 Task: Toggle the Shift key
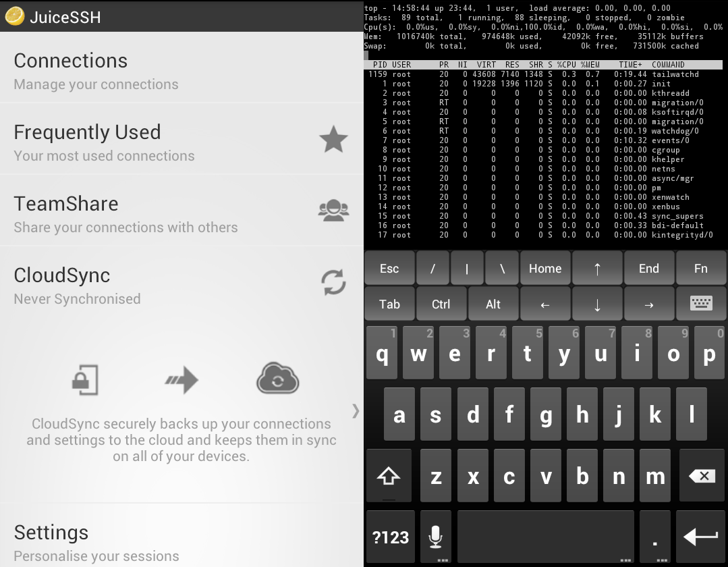point(390,475)
